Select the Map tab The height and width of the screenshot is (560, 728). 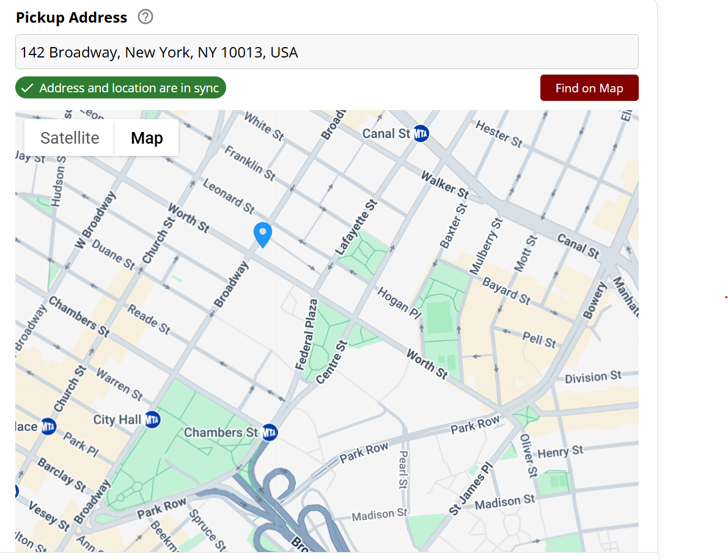(x=146, y=138)
